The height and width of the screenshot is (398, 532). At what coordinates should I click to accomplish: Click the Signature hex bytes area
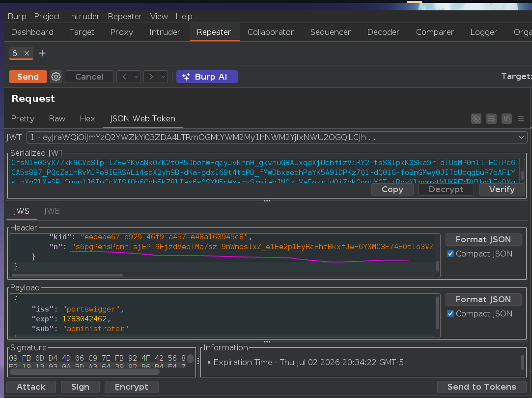coord(98,362)
